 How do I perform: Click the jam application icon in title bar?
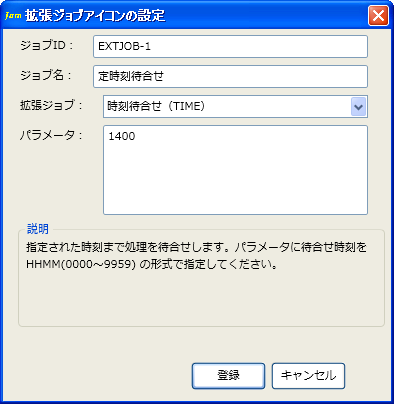point(13,15)
